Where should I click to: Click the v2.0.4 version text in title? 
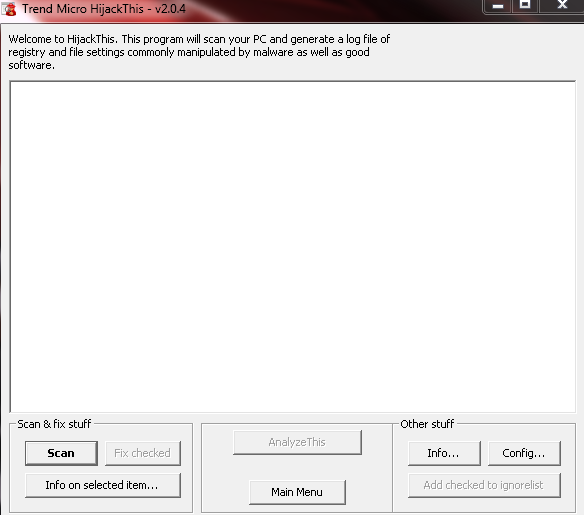[x=170, y=9]
